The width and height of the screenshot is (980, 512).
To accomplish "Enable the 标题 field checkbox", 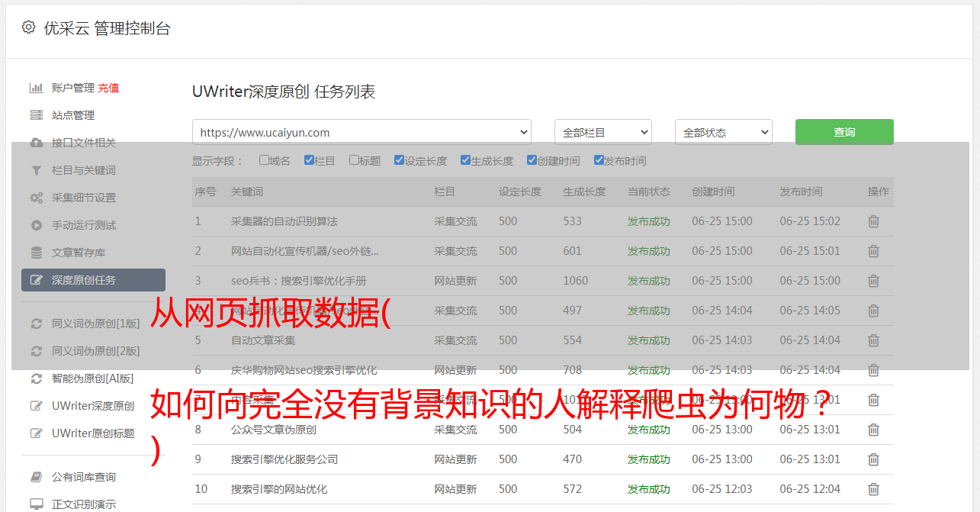I will pyautogui.click(x=354, y=160).
